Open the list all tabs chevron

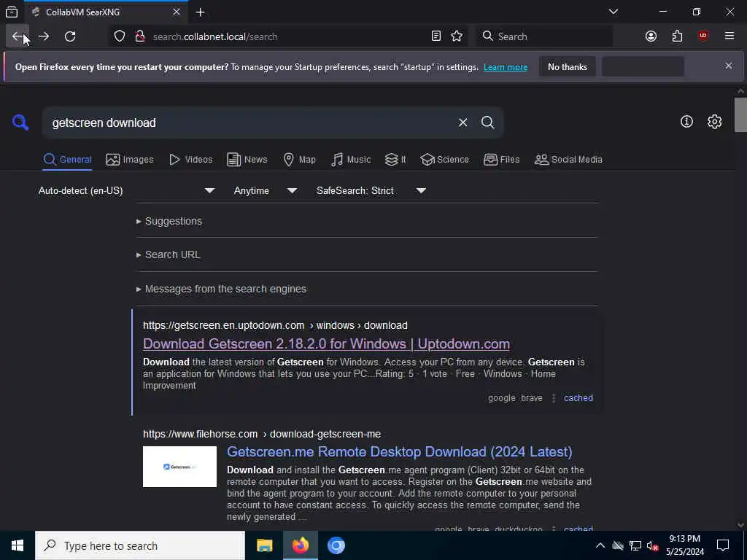pos(614,12)
